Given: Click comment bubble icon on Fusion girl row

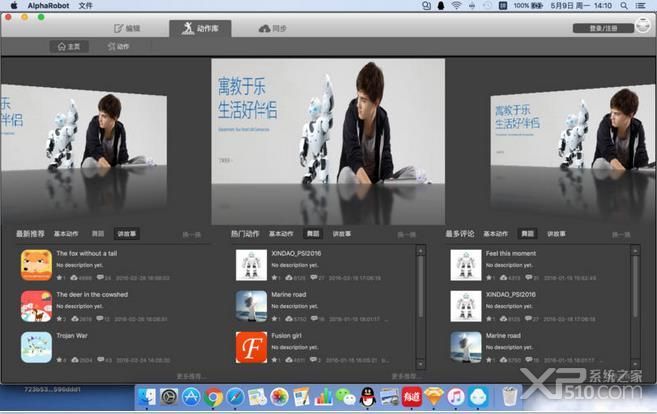Looking at the screenshot, I should coord(313,360).
